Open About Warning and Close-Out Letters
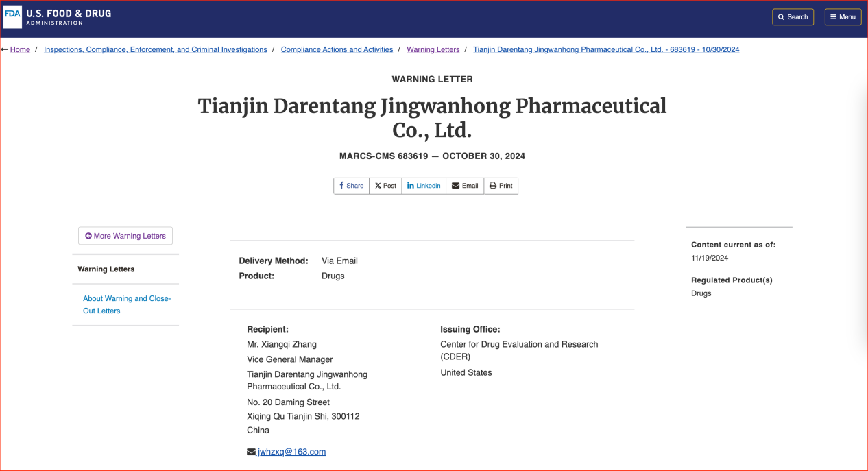The height and width of the screenshot is (471, 868). [127, 304]
